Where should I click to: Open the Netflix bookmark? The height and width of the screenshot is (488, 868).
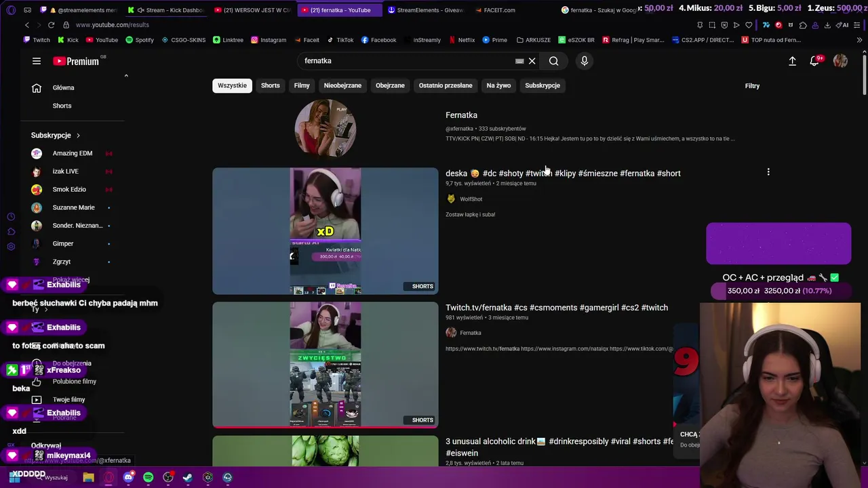coord(461,40)
